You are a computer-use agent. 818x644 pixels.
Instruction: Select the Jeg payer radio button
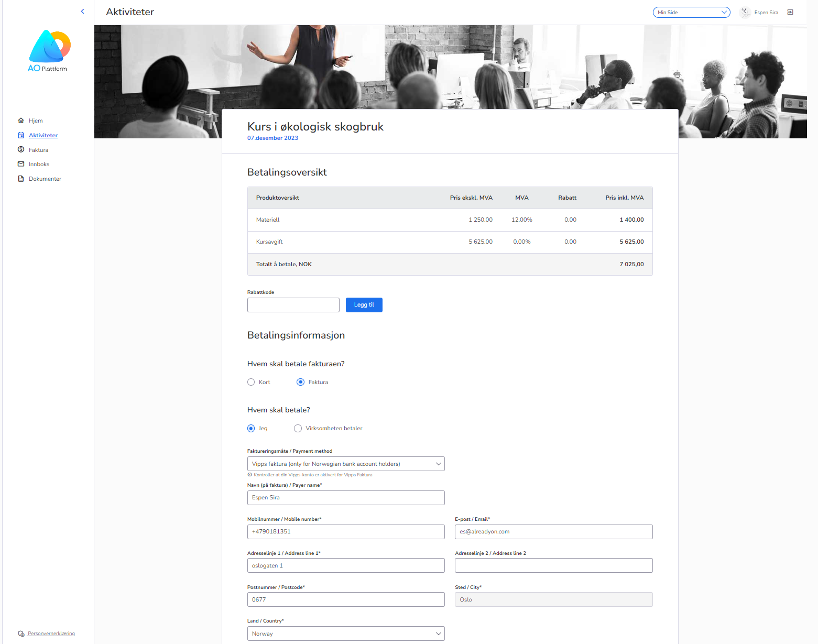(x=251, y=428)
